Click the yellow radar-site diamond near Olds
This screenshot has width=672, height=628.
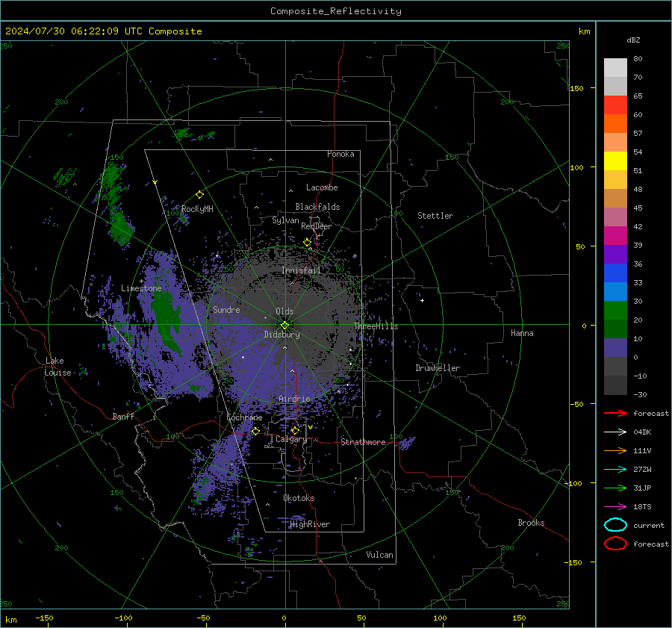tap(284, 325)
